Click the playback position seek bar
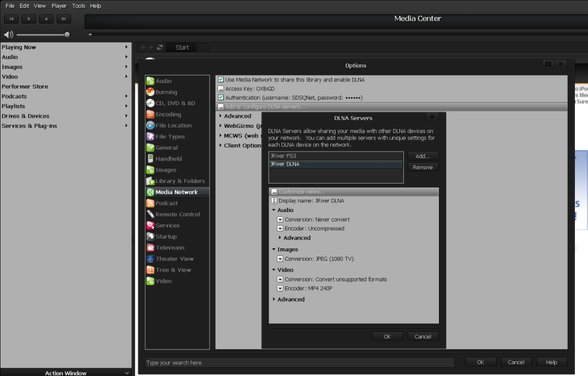 pyautogui.click(x=337, y=34)
